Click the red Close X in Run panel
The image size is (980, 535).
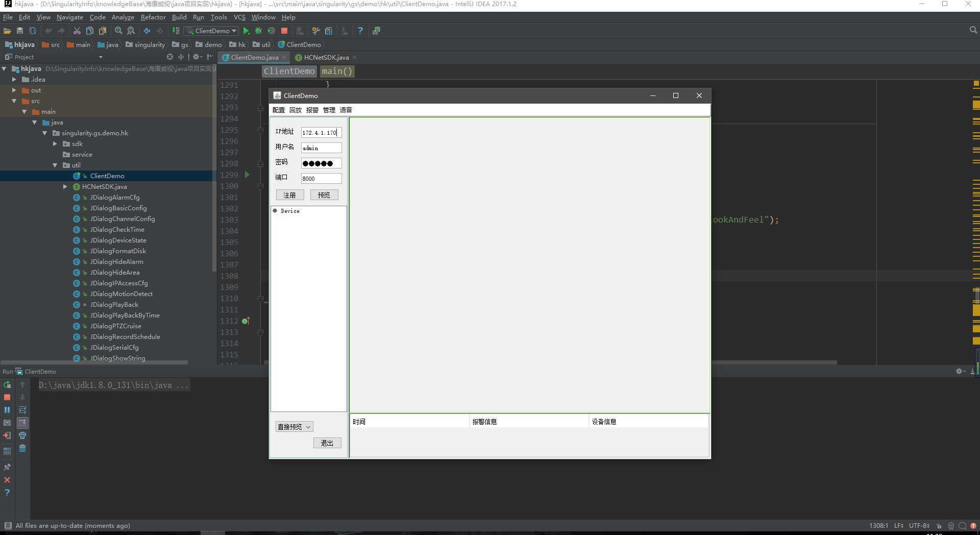(x=7, y=480)
